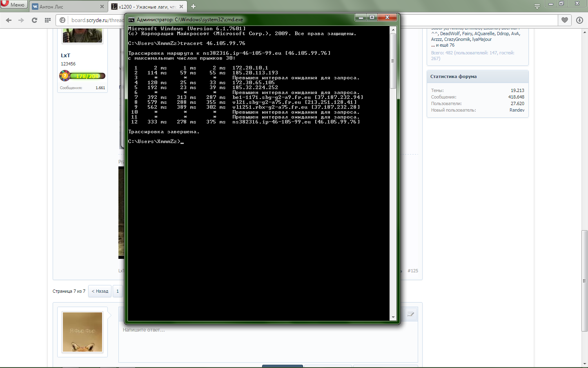Viewport: 588px width, 368px height.
Task: Add page to bookmarks with heart icon
Action: click(x=565, y=20)
